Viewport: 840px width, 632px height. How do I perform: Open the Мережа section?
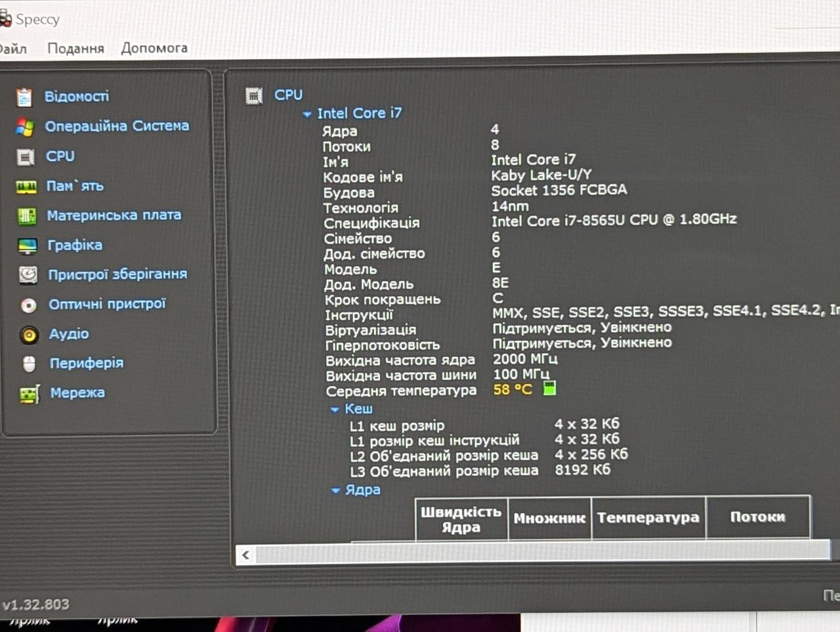click(77, 392)
